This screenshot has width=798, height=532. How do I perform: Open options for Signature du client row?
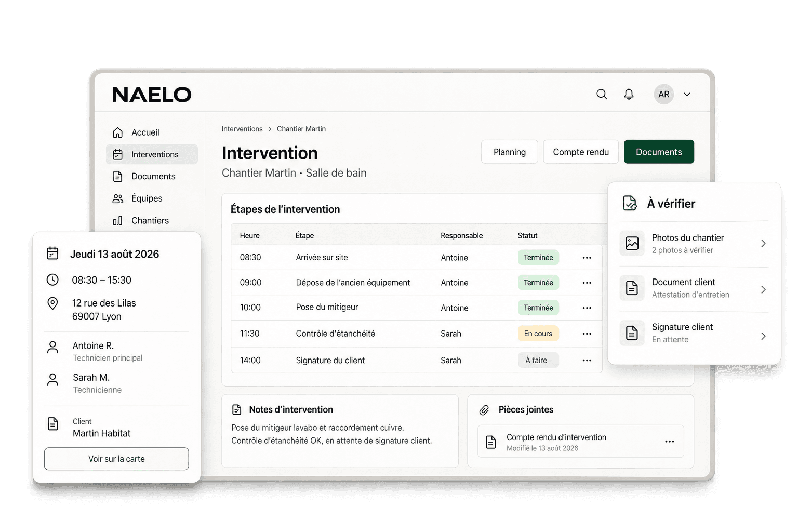coord(587,360)
